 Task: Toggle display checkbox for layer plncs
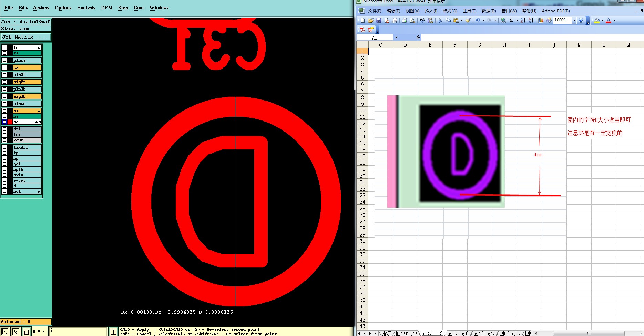click(x=4, y=60)
